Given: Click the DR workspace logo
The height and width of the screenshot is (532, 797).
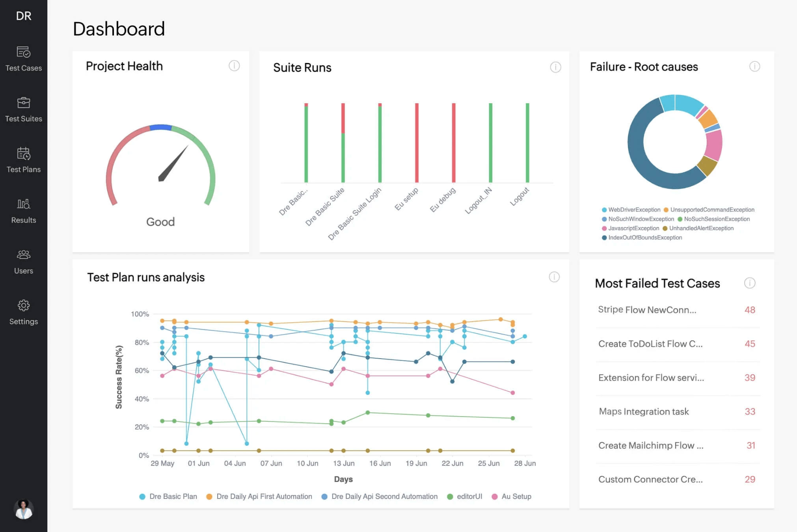Looking at the screenshot, I should [x=24, y=16].
